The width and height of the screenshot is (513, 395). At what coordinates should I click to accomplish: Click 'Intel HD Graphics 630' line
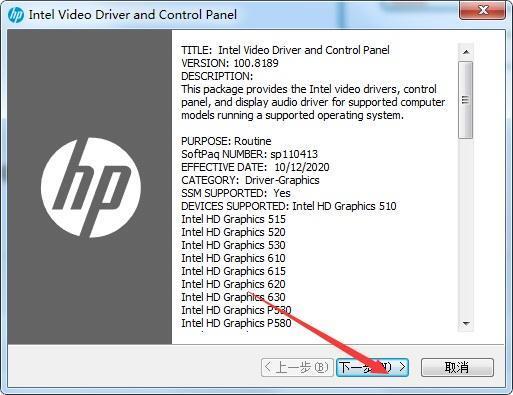point(233,297)
